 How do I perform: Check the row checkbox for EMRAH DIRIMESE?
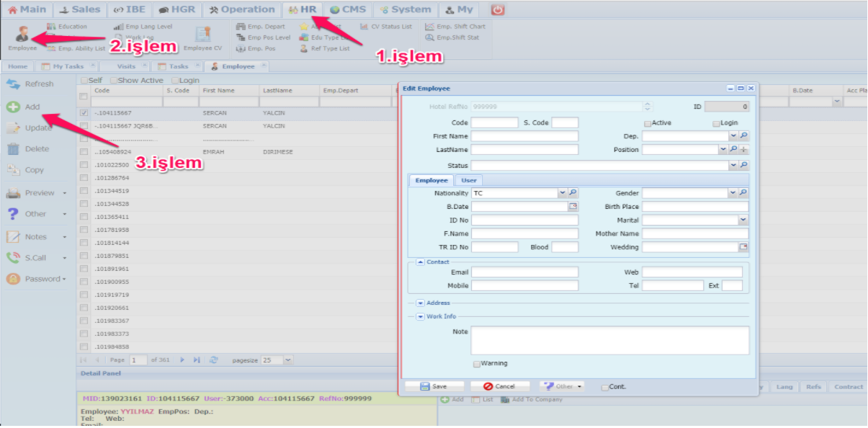[x=84, y=152]
